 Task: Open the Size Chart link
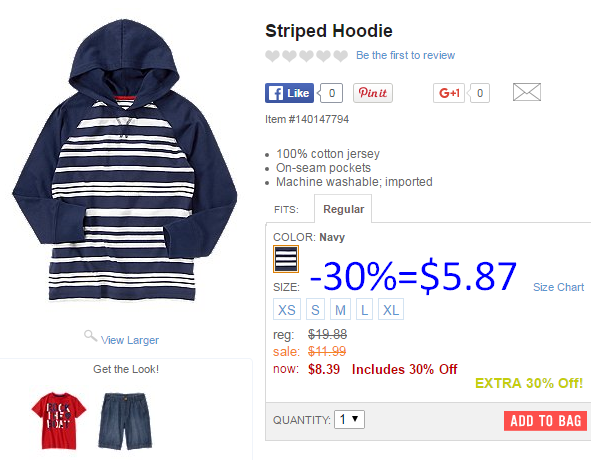pyautogui.click(x=558, y=287)
